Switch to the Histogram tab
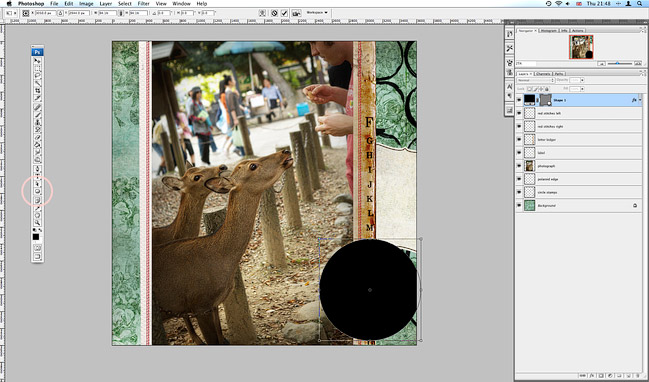The width and height of the screenshot is (649, 382). [x=548, y=31]
